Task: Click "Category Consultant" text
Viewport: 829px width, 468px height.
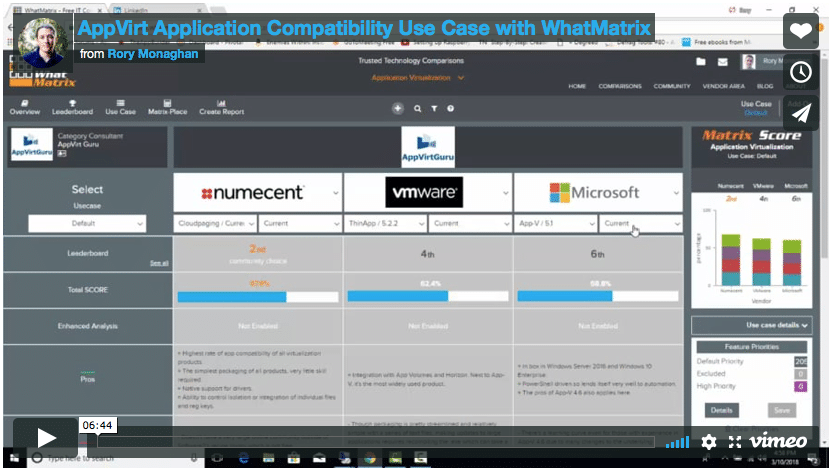Action: click(x=90, y=136)
